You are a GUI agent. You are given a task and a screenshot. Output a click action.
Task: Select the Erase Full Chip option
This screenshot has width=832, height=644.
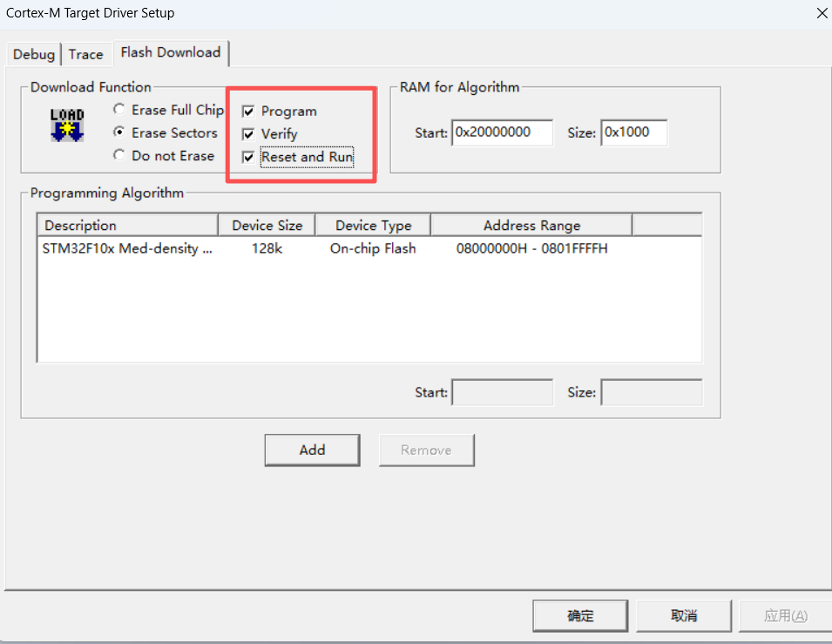[x=169, y=110]
